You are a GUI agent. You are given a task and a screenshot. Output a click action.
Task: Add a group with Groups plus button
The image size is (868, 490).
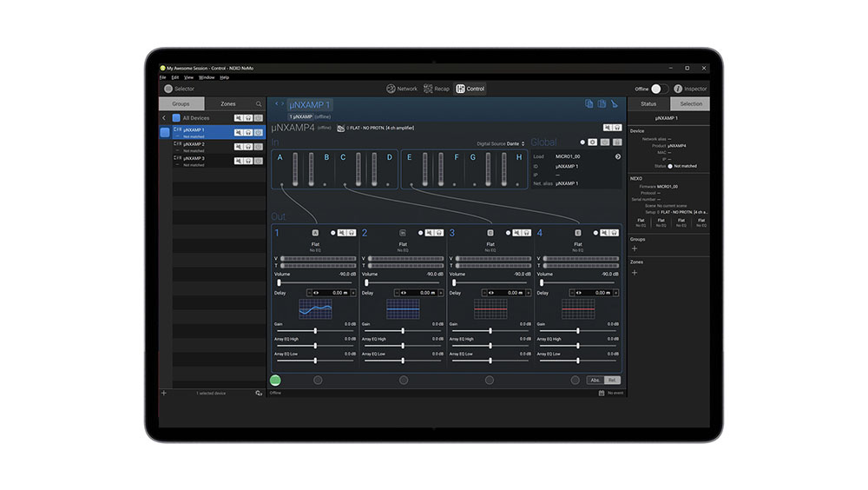point(635,248)
